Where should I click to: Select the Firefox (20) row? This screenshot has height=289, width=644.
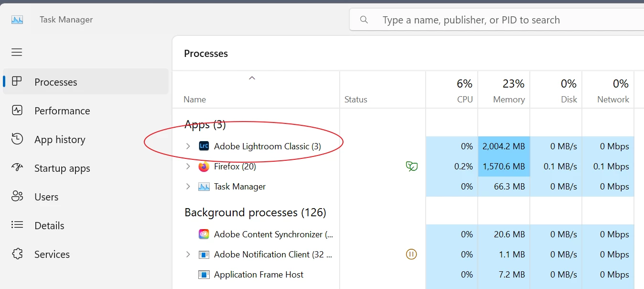click(404, 167)
